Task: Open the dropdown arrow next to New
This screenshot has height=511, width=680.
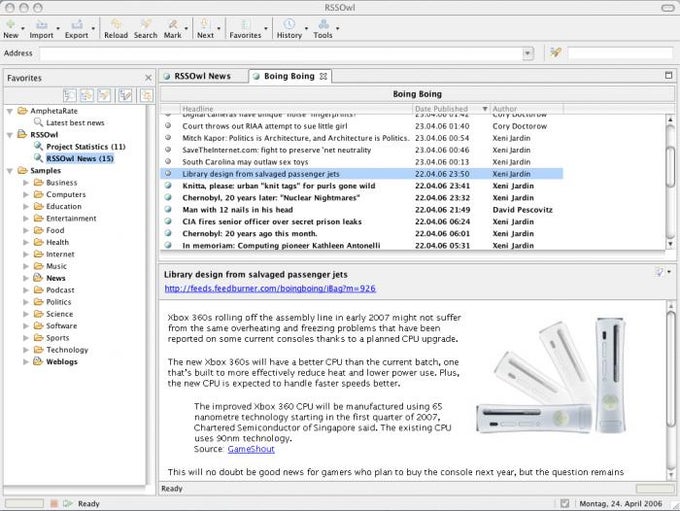Action: (x=23, y=29)
